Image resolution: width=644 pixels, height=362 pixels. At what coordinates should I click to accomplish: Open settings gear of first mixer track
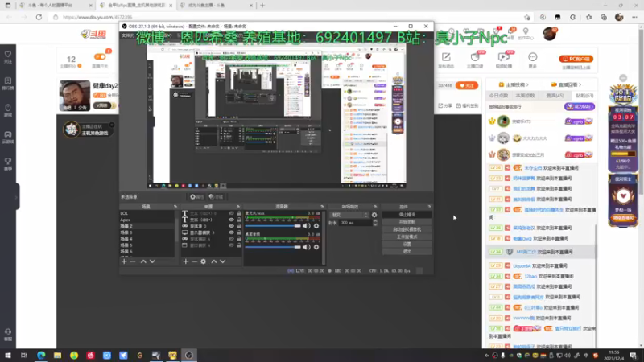click(316, 226)
